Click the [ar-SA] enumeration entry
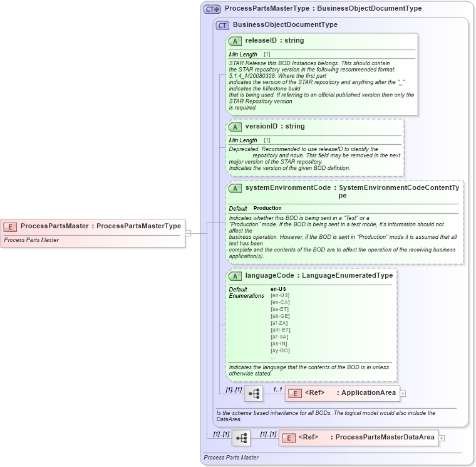 [x=279, y=337]
